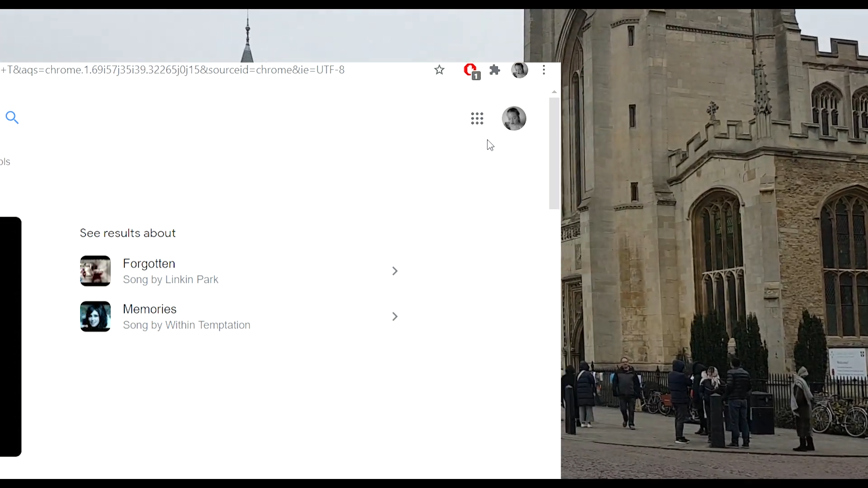Open Chrome's three-dot menu
This screenshot has width=868, height=488.
point(544,70)
